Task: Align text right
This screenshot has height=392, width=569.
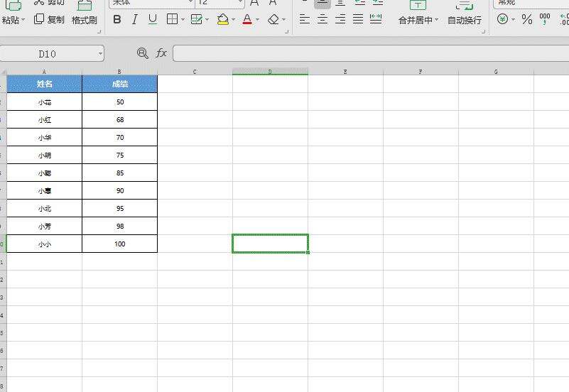Action: pos(340,19)
